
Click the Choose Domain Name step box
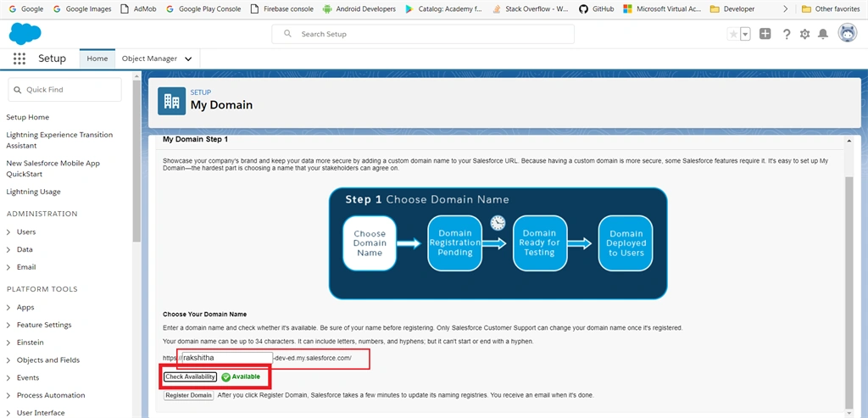(370, 243)
